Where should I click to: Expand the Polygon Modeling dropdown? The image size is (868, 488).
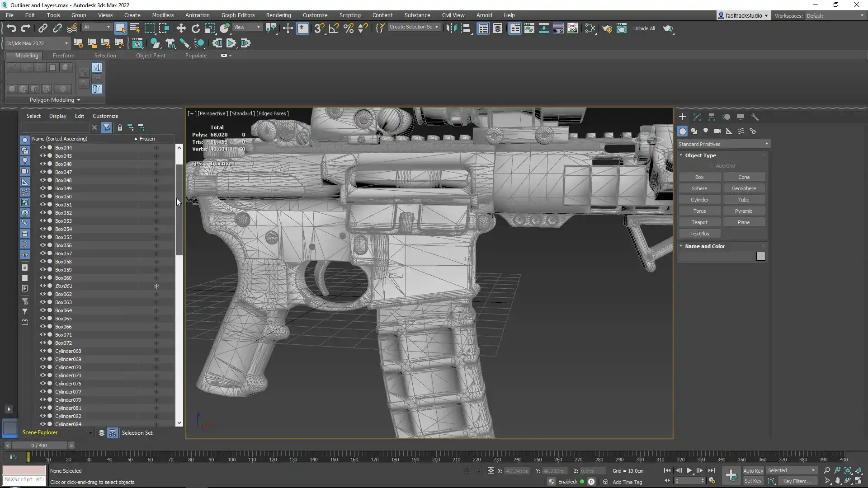pyautogui.click(x=55, y=100)
